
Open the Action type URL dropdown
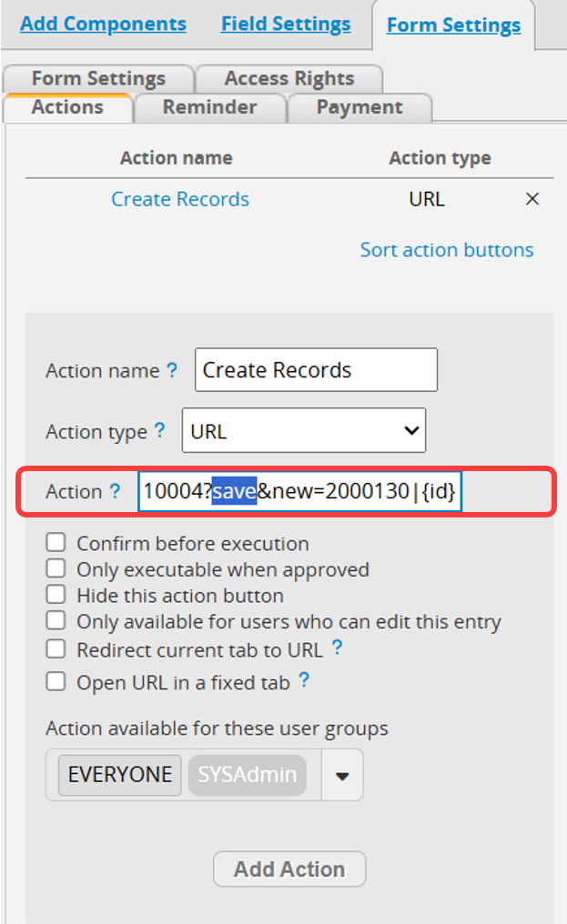pos(304,431)
